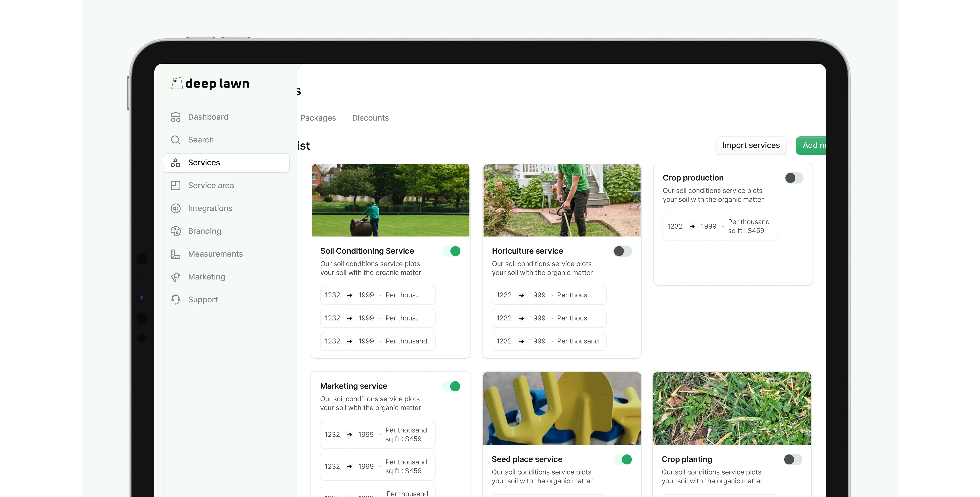Turn off the Seed place service toggle

click(623, 460)
